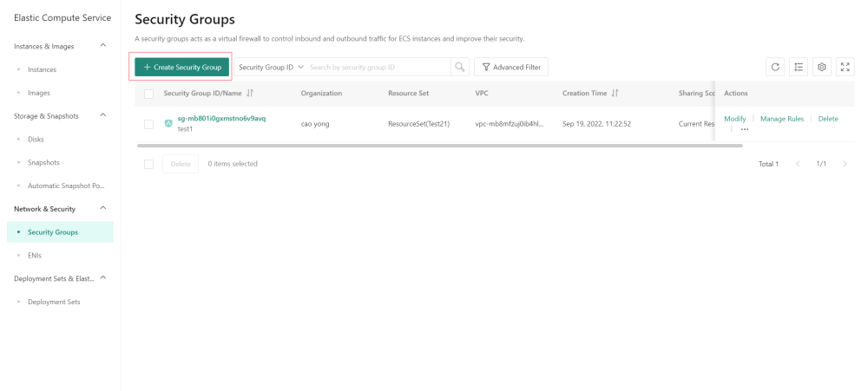Click the VPC cell vpc-mb8mfzuj0ib4hl...
The height and width of the screenshot is (391, 868).
[510, 125]
